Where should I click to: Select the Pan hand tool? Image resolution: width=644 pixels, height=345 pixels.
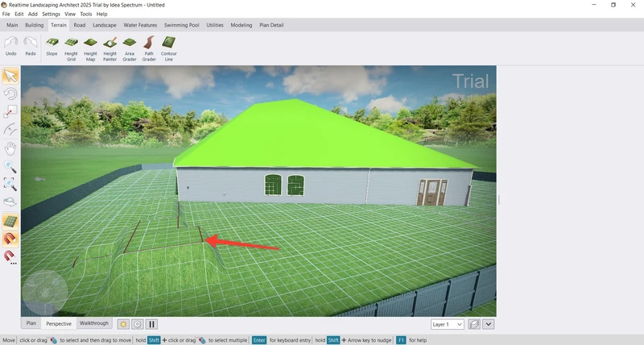coord(10,148)
